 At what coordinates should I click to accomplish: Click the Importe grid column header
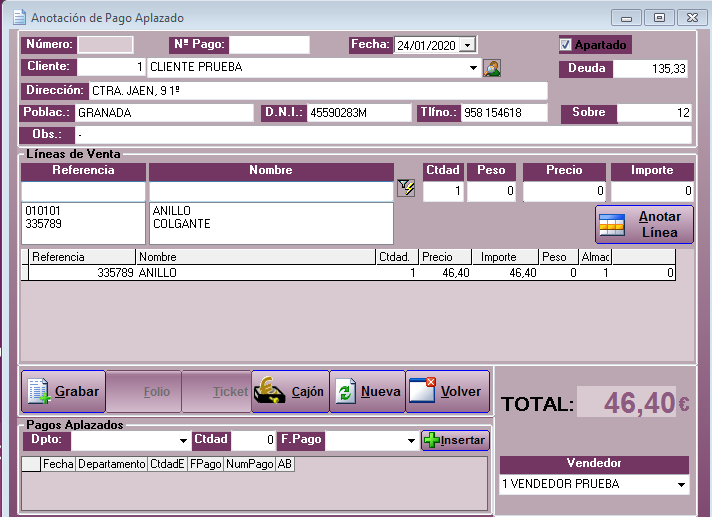[x=505, y=257]
